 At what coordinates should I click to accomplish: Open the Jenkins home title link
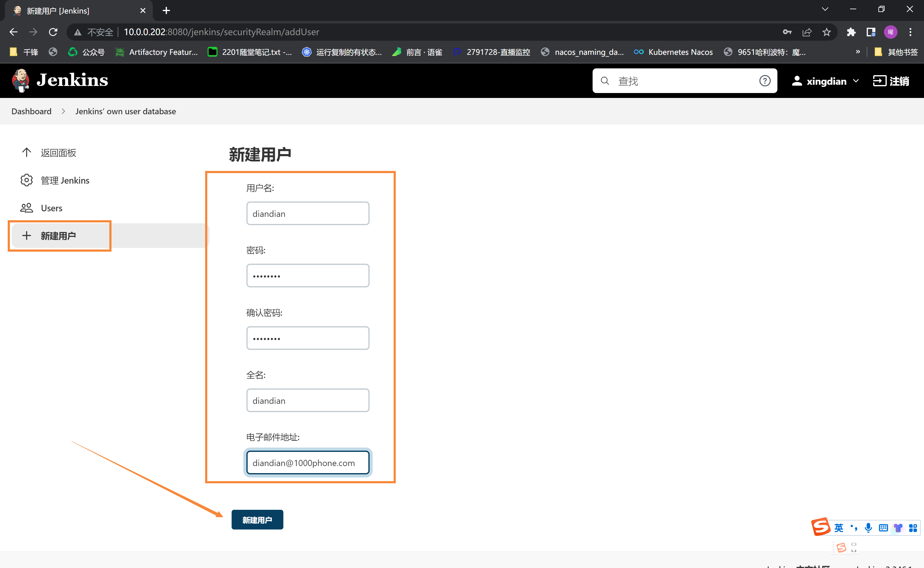(x=72, y=80)
